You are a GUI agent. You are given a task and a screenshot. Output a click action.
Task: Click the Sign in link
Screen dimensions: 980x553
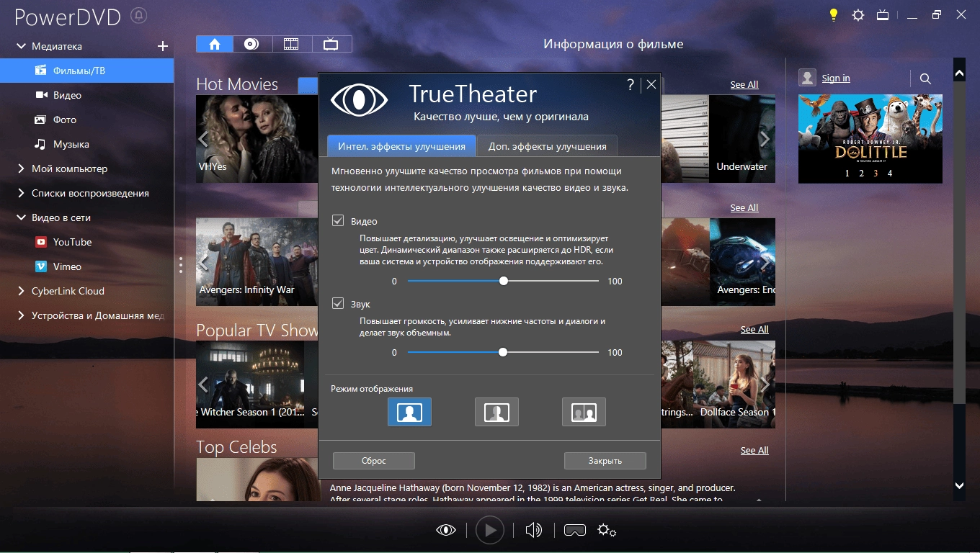click(x=836, y=78)
